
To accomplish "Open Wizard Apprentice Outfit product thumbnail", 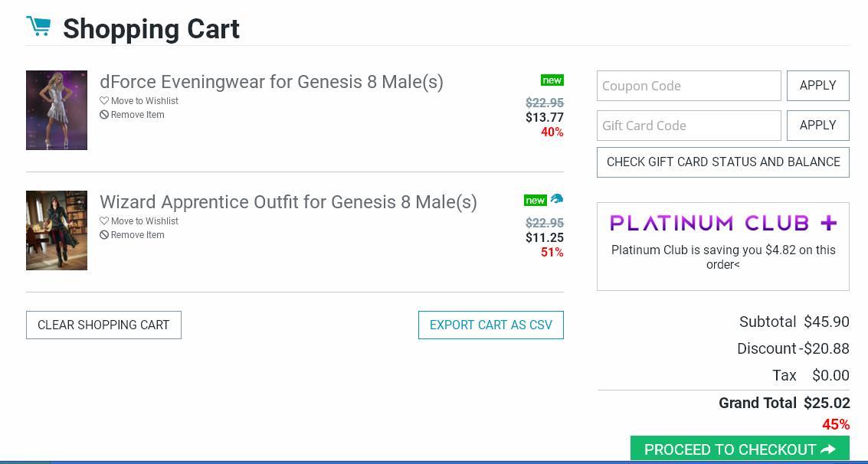I will (57, 230).
